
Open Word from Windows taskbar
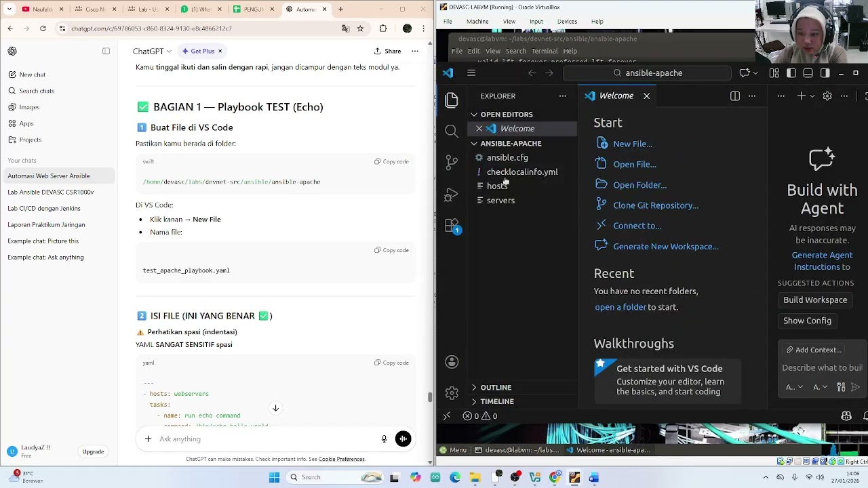594,478
